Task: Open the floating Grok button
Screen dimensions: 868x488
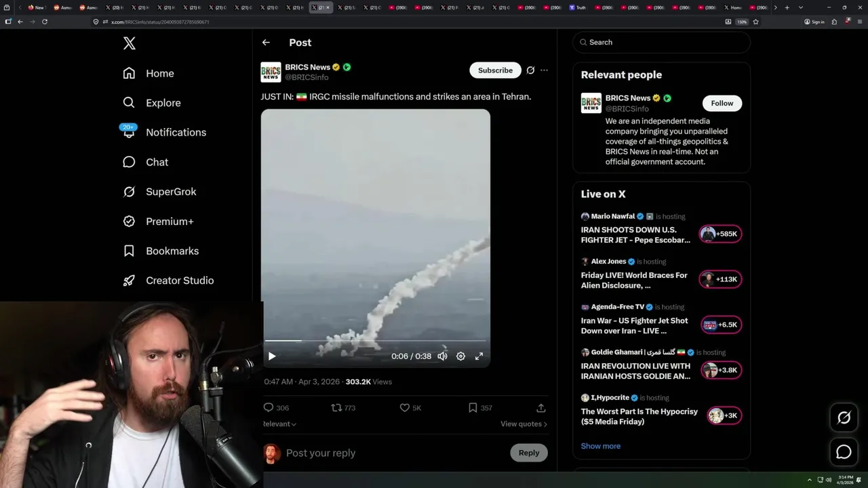Action: (844, 418)
